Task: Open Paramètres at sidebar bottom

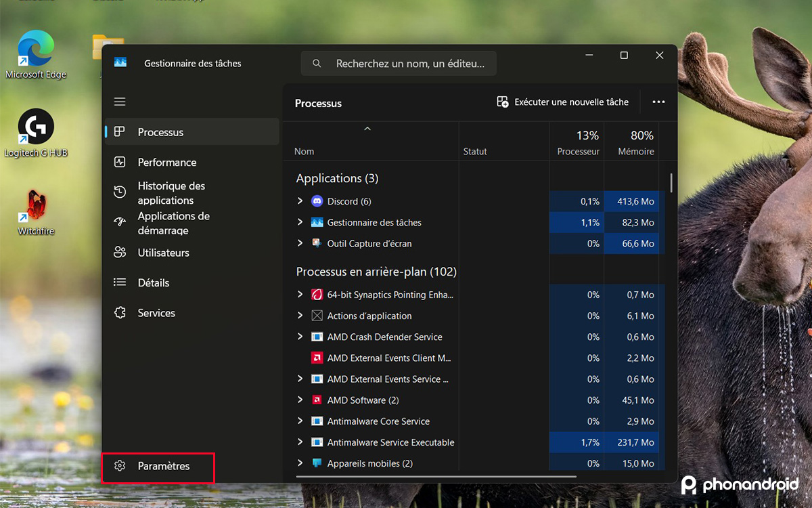Action: 158,466
